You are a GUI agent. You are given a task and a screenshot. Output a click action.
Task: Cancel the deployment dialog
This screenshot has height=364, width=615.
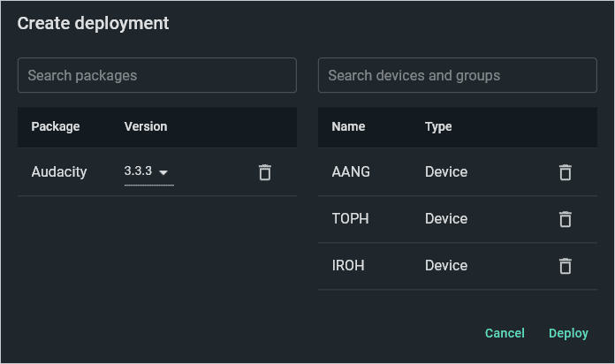tap(505, 333)
